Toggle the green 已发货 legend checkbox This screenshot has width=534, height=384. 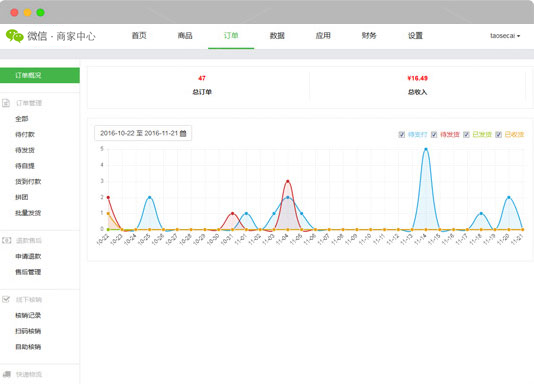coord(466,134)
